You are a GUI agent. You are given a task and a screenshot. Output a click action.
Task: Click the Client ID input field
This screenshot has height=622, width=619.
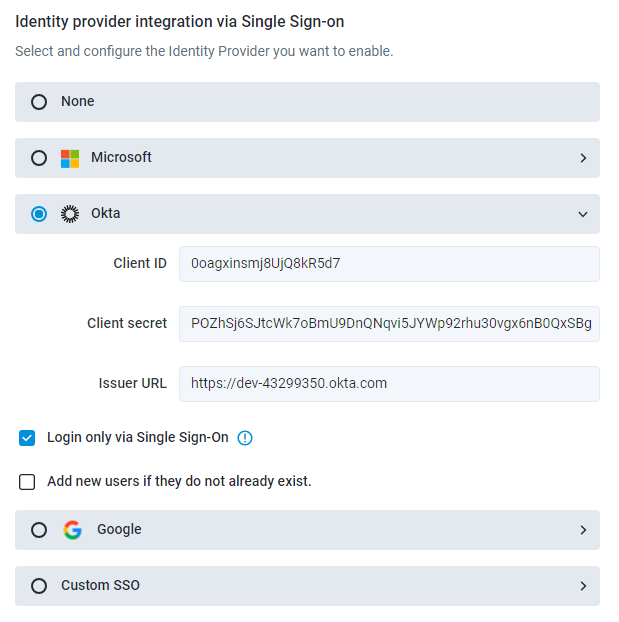coord(389,264)
